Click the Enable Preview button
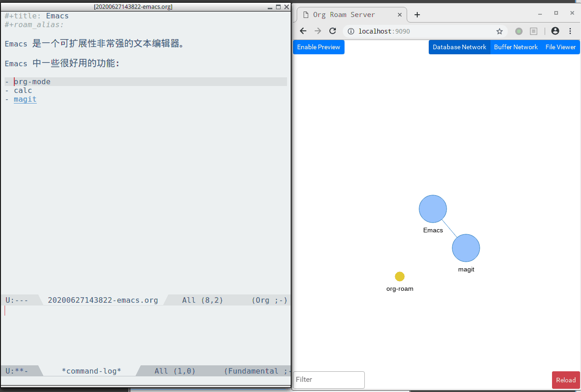581x392 pixels. pyautogui.click(x=319, y=47)
